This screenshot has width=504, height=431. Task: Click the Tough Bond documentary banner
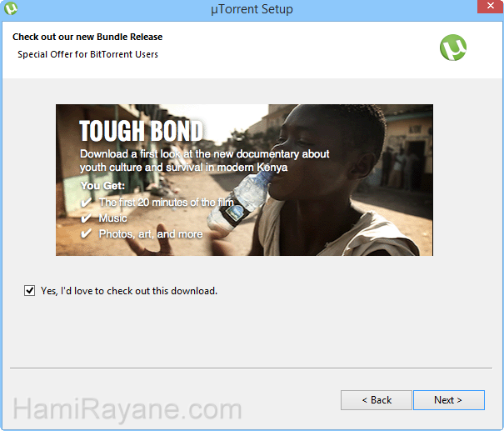(244, 180)
